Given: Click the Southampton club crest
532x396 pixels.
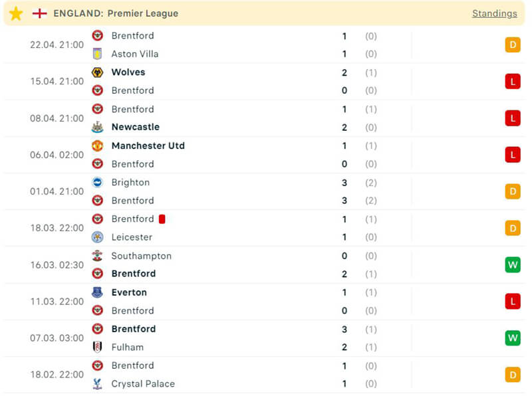Looking at the screenshot, I should pyautogui.click(x=98, y=256).
